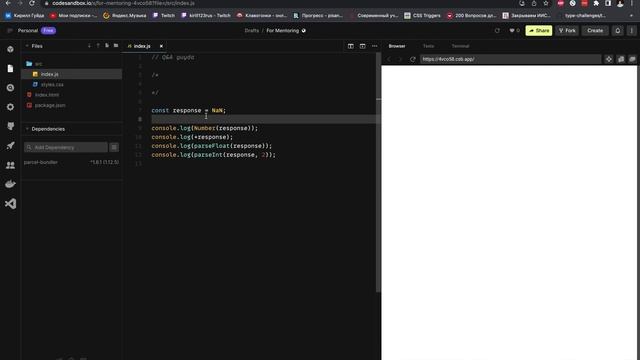Switch to the Tests tab
The height and width of the screenshot is (360, 640).
click(x=428, y=46)
